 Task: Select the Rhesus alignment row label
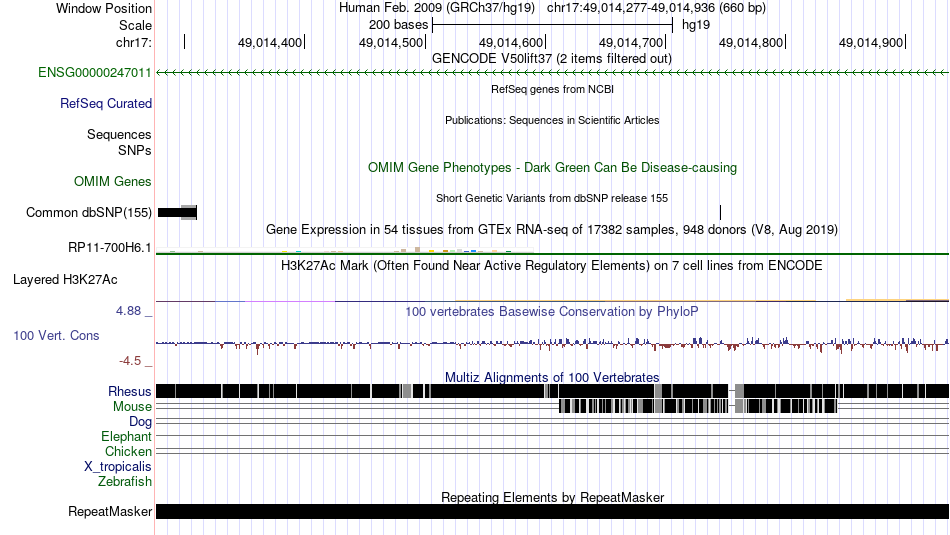pyautogui.click(x=130, y=392)
